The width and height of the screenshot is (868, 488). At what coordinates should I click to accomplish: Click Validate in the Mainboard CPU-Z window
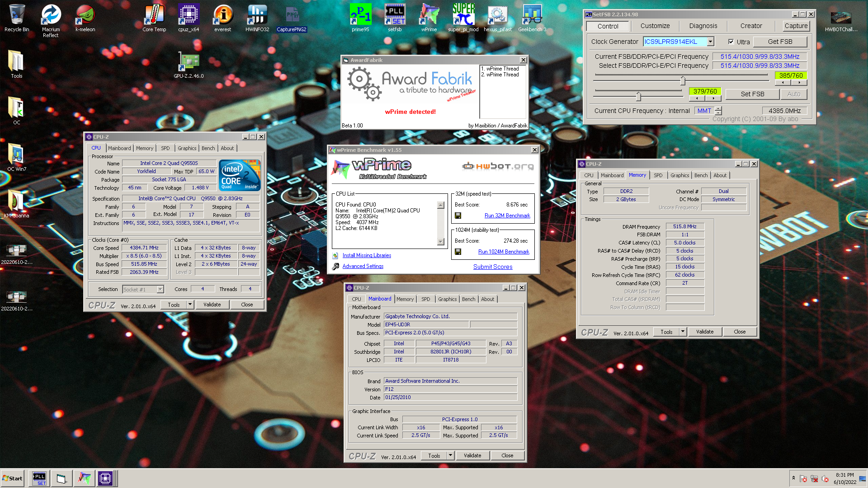[x=472, y=455]
